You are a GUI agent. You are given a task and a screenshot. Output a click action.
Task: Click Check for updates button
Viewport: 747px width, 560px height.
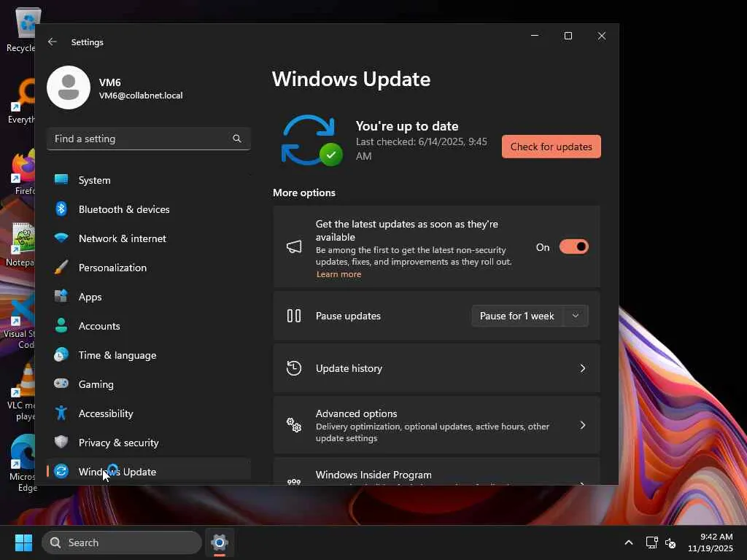click(551, 147)
